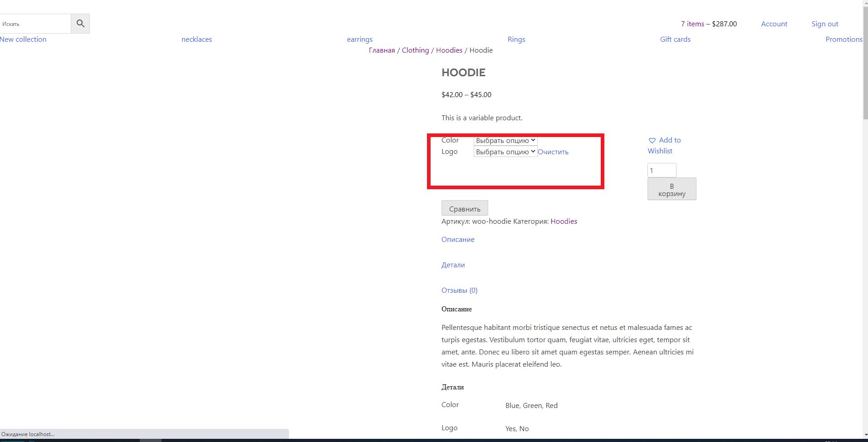Viewport: 868px width, 442px height.
Task: Expand the Color option dropdown
Action: point(505,141)
